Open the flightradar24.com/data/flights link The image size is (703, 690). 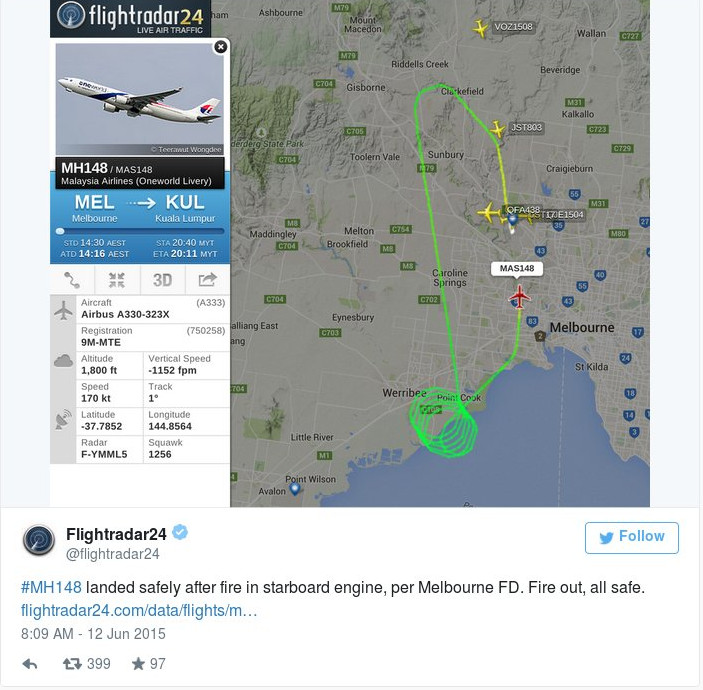tap(139, 610)
